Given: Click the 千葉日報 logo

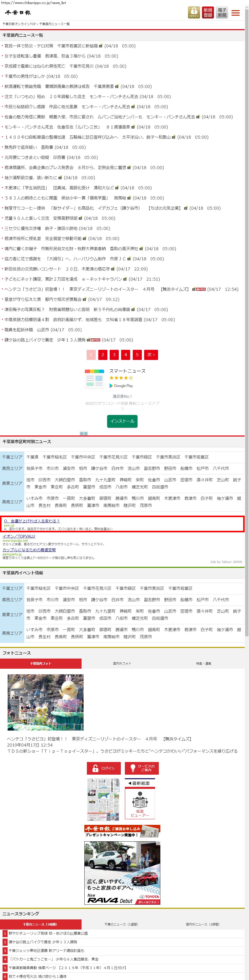Looking at the screenshot, I should pyautogui.click(x=18, y=13).
